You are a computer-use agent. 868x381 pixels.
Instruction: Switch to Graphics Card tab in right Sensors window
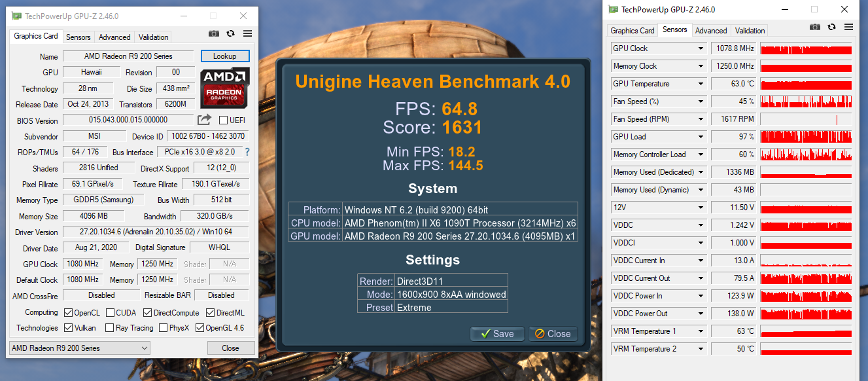[633, 31]
